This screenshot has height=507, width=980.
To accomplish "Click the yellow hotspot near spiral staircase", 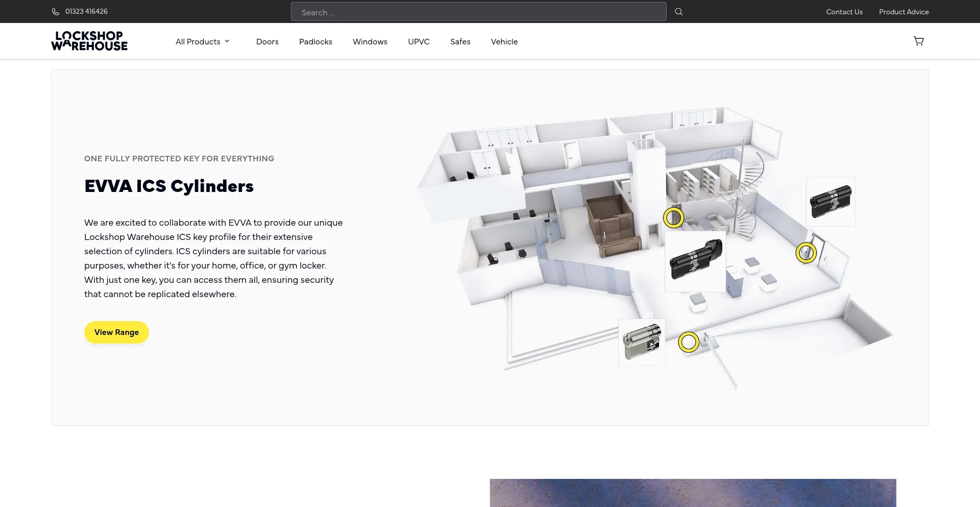I will coord(673,218).
